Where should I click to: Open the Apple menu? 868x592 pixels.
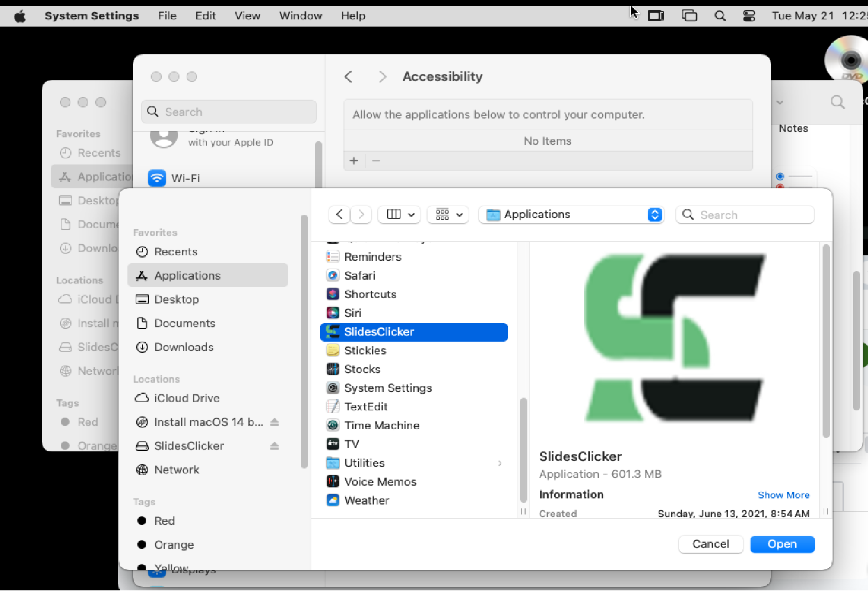(x=20, y=16)
